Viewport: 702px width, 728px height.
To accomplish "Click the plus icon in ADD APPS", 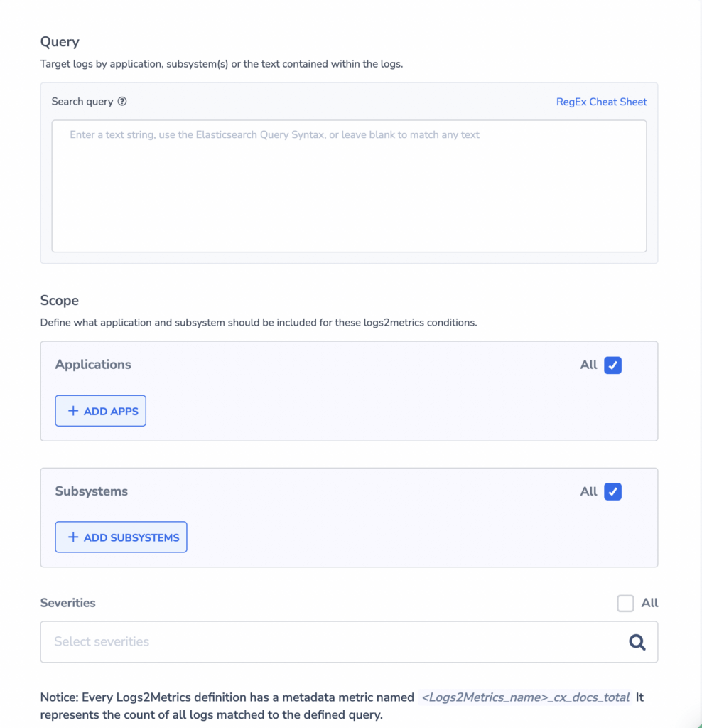I will click(73, 411).
